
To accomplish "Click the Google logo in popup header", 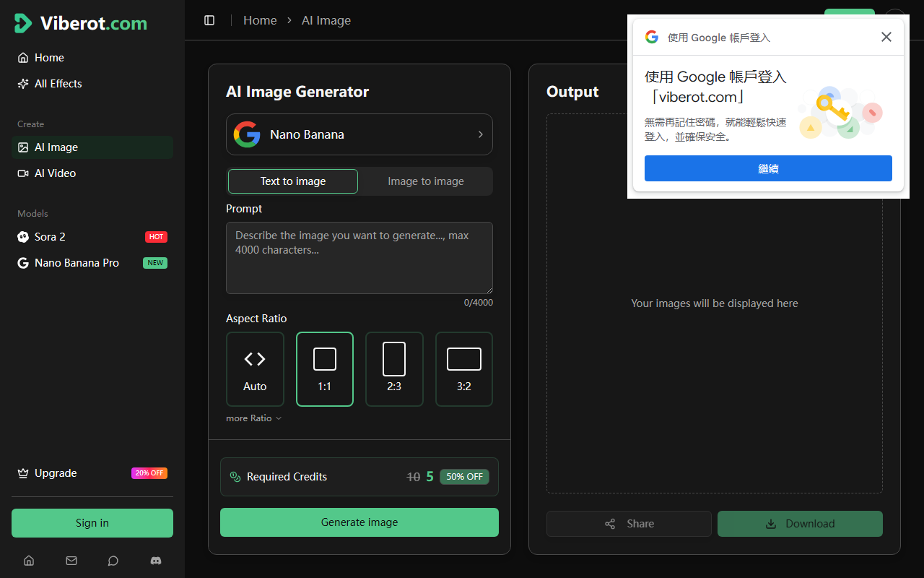I will tap(652, 37).
